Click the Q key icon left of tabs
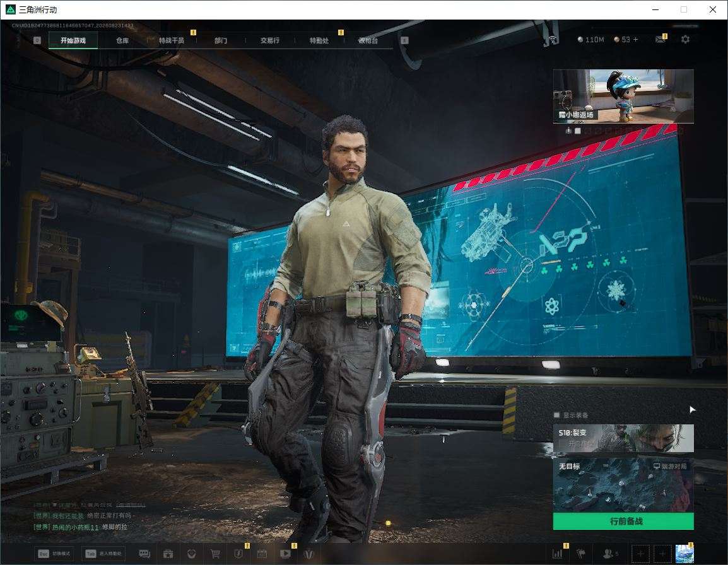The height and width of the screenshot is (565, 728). (37, 40)
